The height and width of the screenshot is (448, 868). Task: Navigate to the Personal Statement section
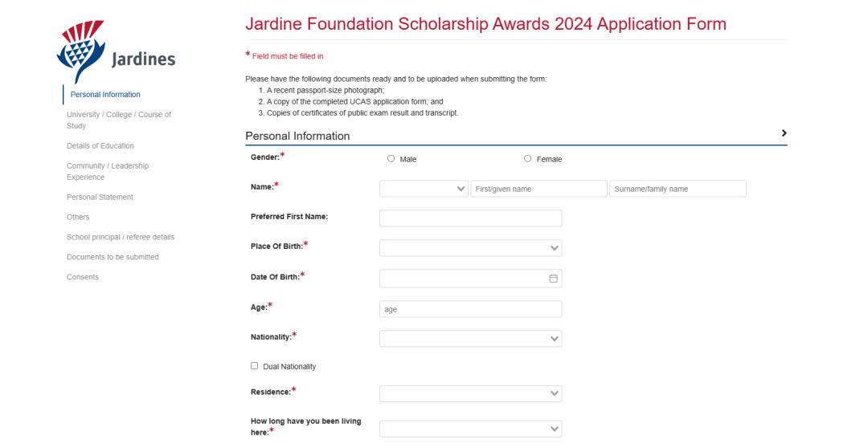coord(100,197)
